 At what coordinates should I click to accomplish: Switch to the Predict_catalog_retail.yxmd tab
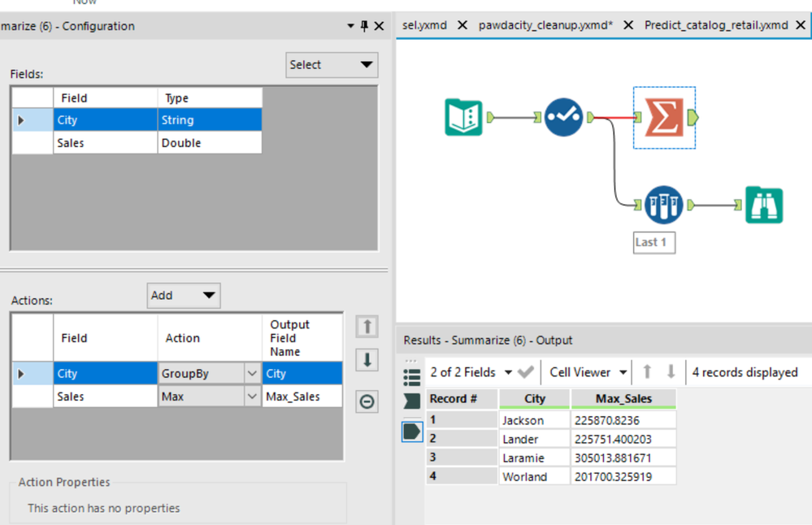(716, 25)
